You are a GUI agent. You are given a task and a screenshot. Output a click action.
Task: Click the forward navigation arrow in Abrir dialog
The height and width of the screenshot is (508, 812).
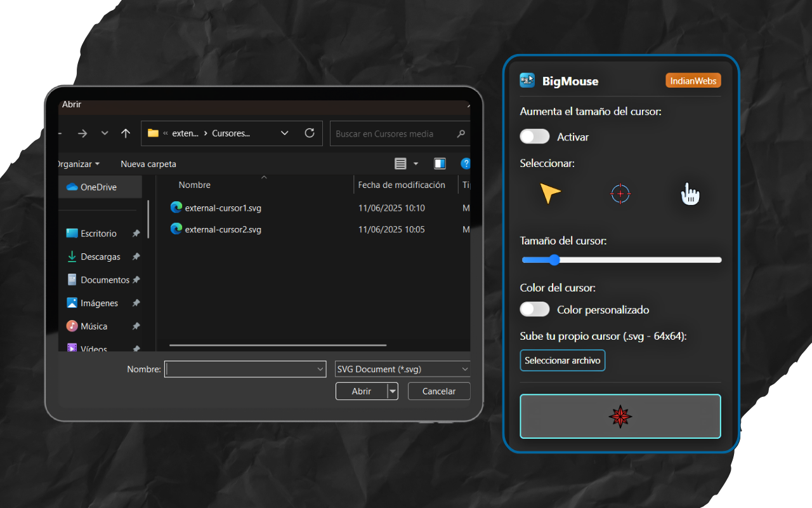coord(82,133)
